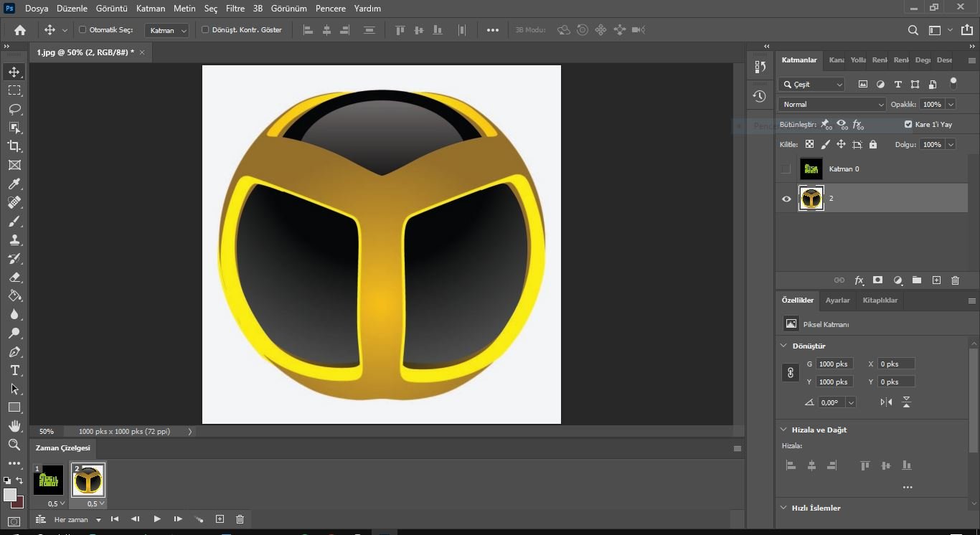The height and width of the screenshot is (535, 980).
Task: Toggle the Dönüşt. Kontr. Göster checkbox
Action: [x=205, y=30]
